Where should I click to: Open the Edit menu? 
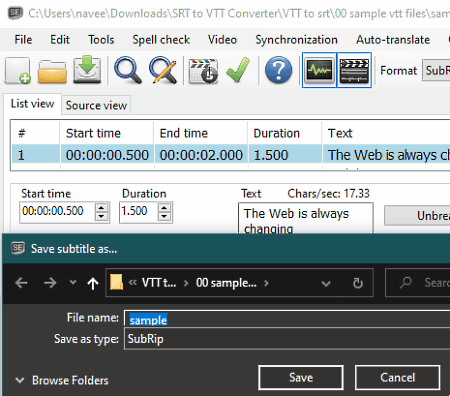tap(60, 40)
